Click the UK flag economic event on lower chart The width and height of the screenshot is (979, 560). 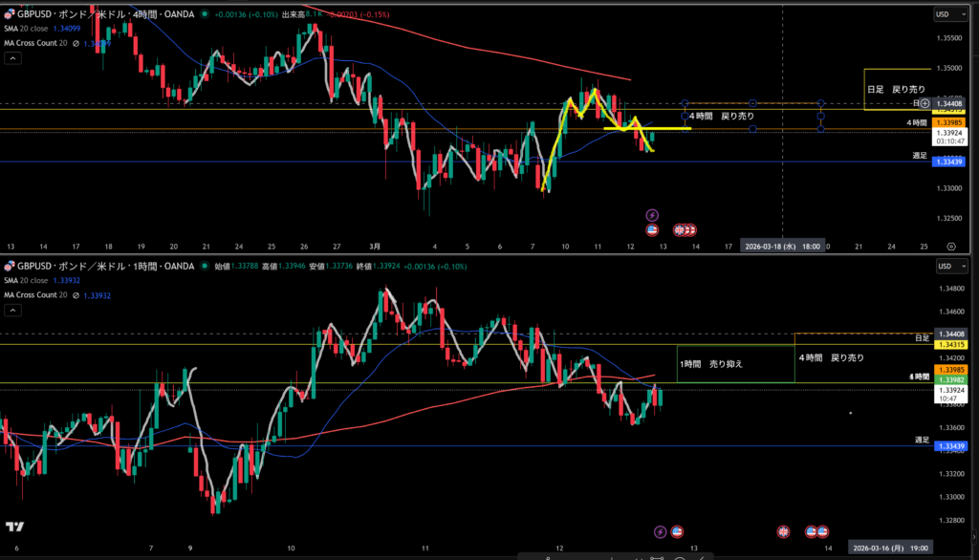(x=784, y=531)
